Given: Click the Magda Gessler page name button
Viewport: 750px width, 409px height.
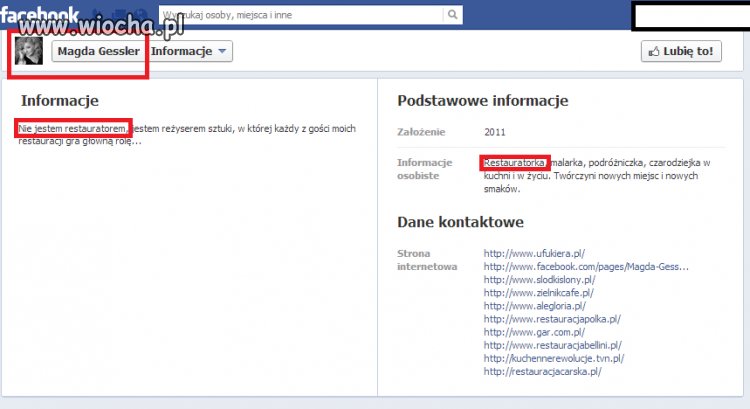Looking at the screenshot, I should [98, 51].
